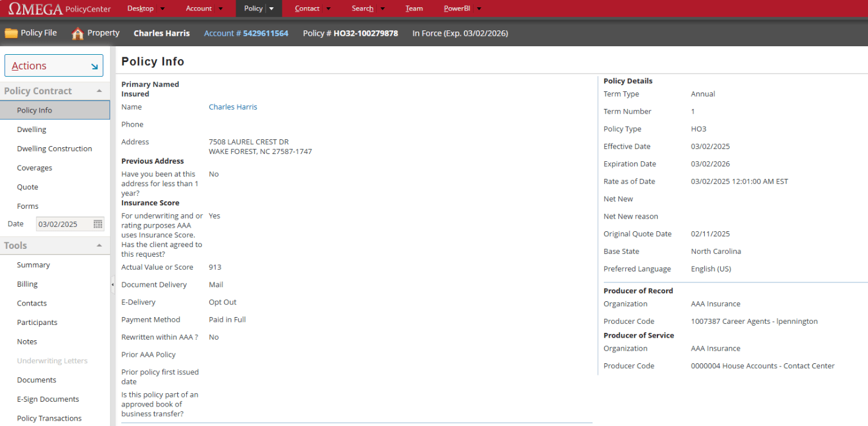Open the Policy tab dropdown arrow
The height and width of the screenshot is (426, 868).
point(271,9)
